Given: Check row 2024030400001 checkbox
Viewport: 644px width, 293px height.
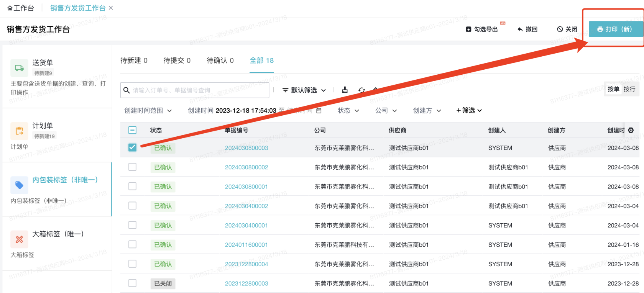Looking at the screenshot, I should 132,225.
